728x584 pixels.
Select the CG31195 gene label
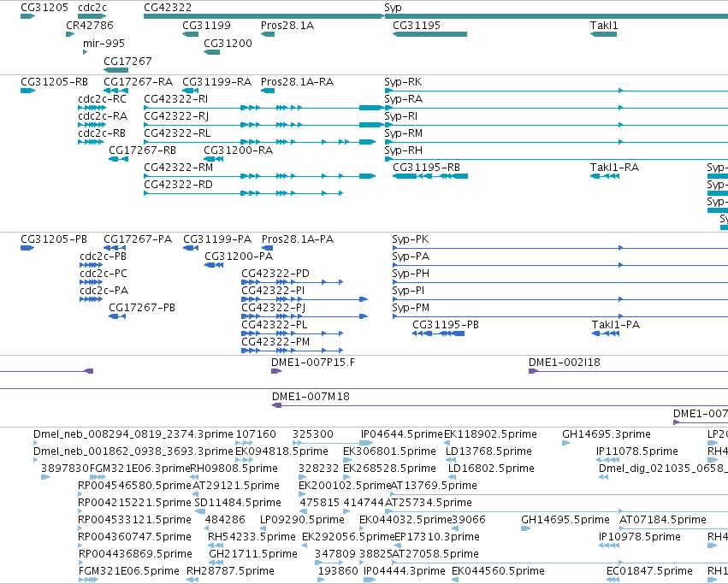point(417,26)
